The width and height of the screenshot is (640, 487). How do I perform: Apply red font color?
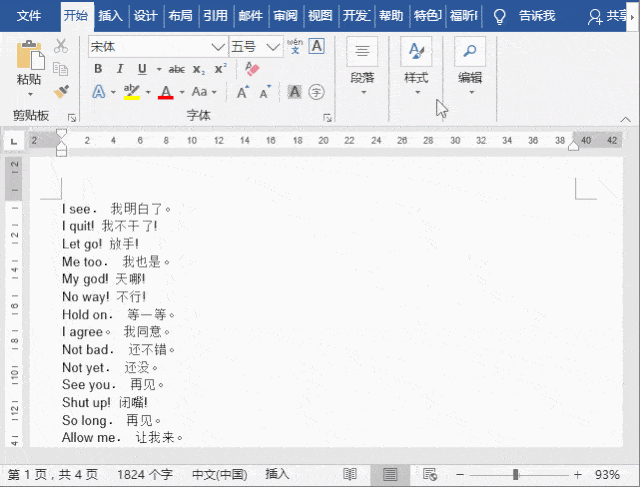(165, 91)
